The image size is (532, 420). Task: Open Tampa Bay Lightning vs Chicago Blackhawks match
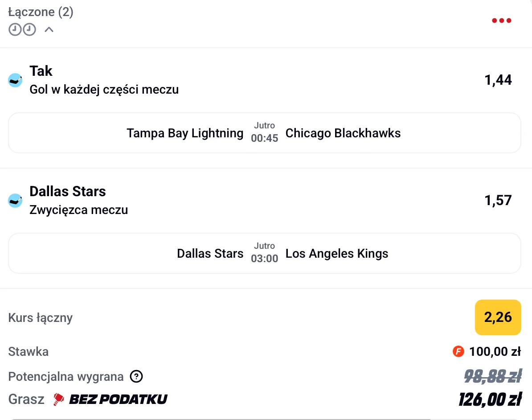[x=264, y=133]
